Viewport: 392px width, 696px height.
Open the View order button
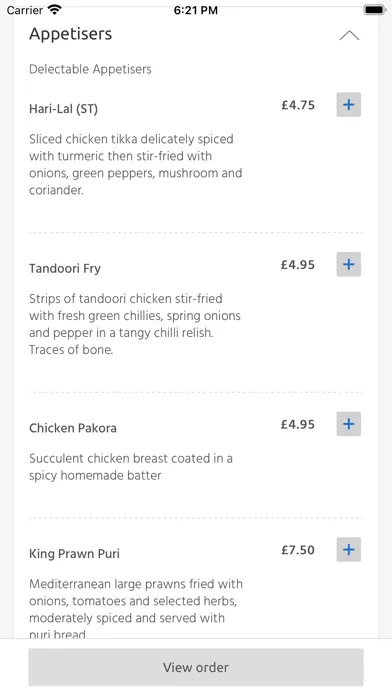click(196, 667)
